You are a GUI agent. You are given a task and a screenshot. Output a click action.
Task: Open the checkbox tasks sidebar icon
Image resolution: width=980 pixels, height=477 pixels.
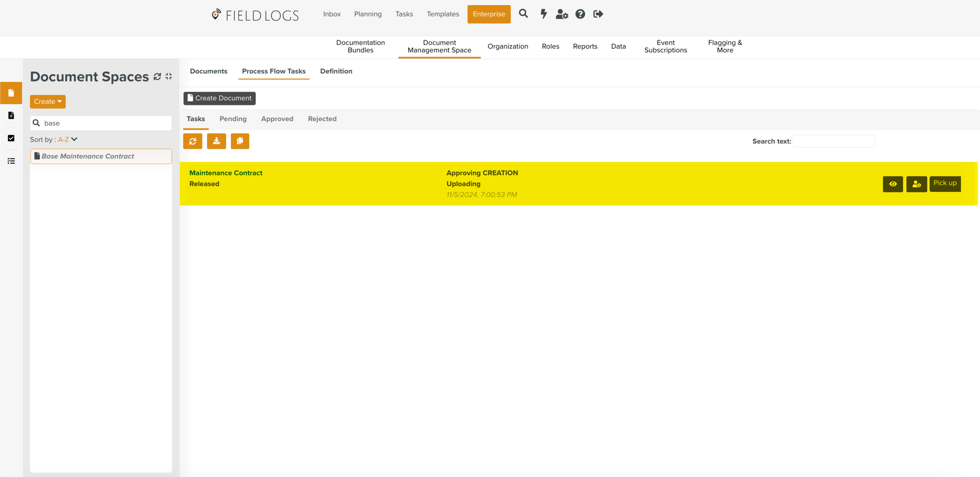pos(11,138)
